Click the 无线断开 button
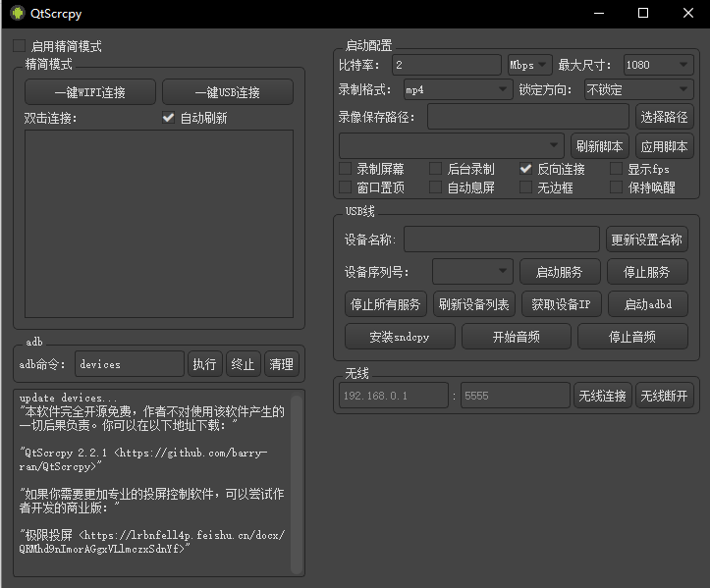This screenshot has width=710, height=588. 664,396
